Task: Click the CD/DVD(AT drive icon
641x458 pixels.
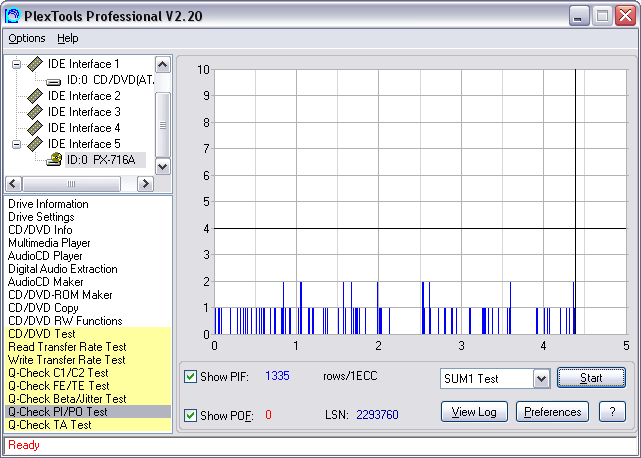Action: click(54, 81)
